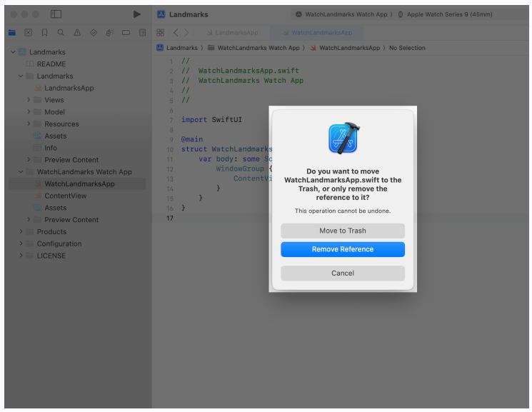The width and height of the screenshot is (532, 412).
Task: Click the Run play button in toolbar
Action: click(136, 14)
